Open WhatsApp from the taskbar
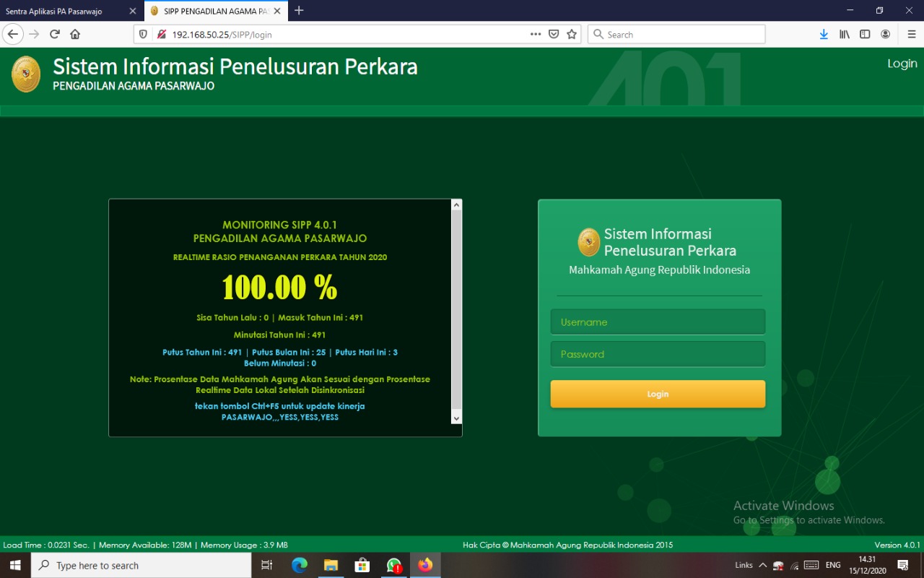 394,565
